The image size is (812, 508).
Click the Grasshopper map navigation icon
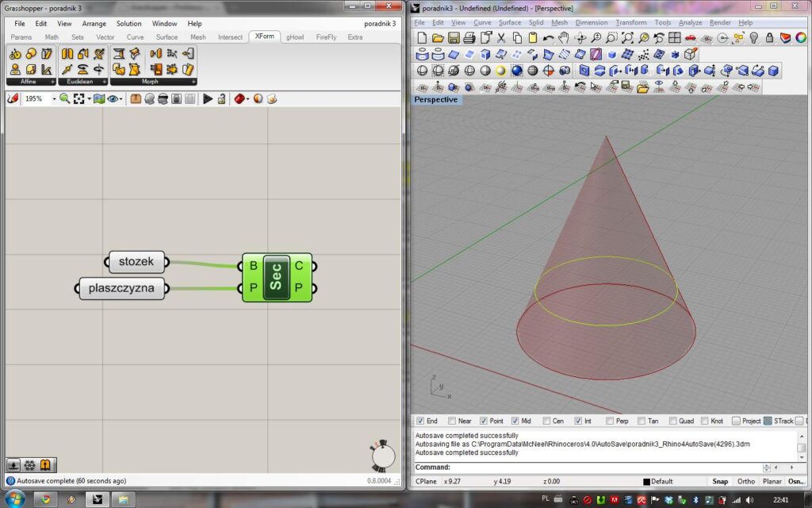pos(99,98)
